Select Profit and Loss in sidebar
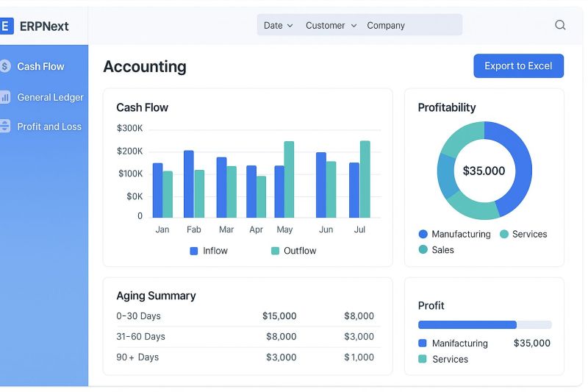 pyautogui.click(x=49, y=126)
